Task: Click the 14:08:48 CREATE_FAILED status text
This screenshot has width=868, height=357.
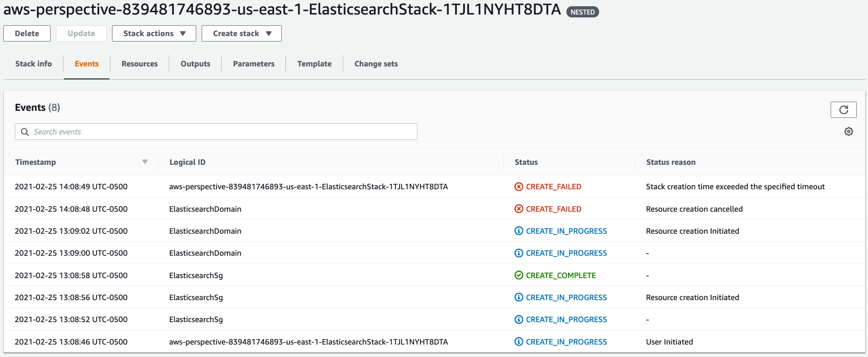Action: pos(553,209)
